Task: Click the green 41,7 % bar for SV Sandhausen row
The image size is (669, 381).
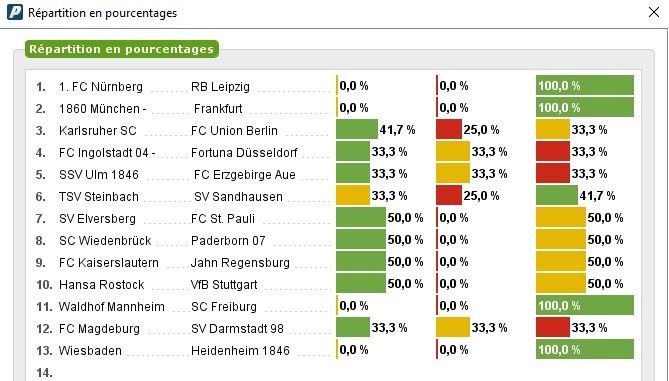Action: (x=557, y=195)
